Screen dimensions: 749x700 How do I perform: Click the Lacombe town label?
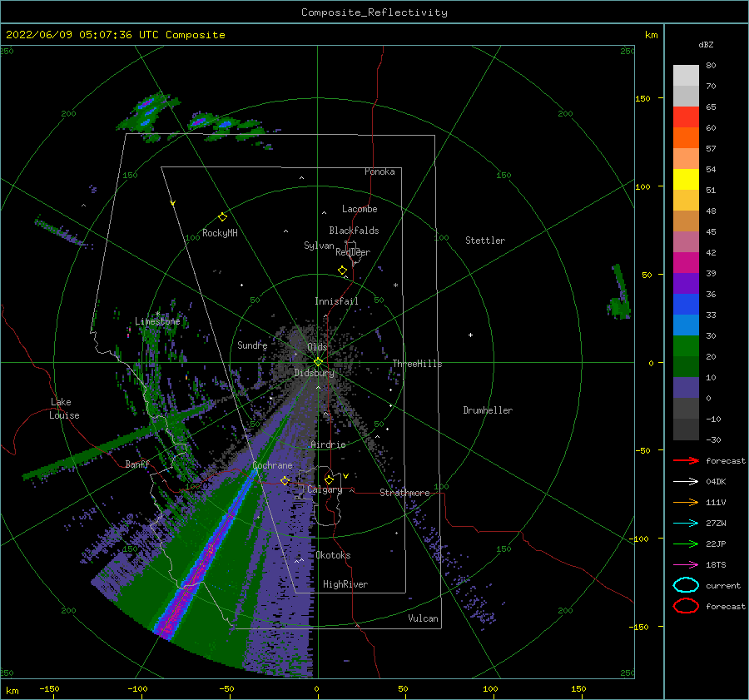pos(360,209)
